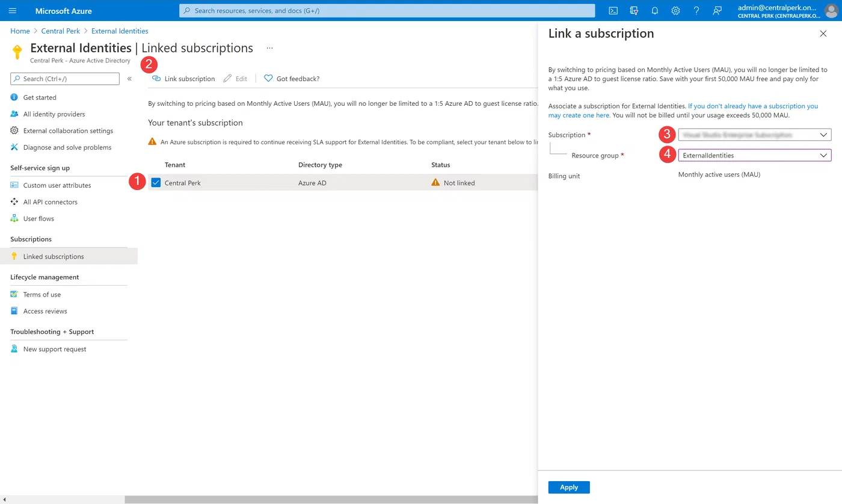Image resolution: width=842 pixels, height=504 pixels.
Task: Click the sidebar Search (Ctrl+/) box
Action: [65, 79]
